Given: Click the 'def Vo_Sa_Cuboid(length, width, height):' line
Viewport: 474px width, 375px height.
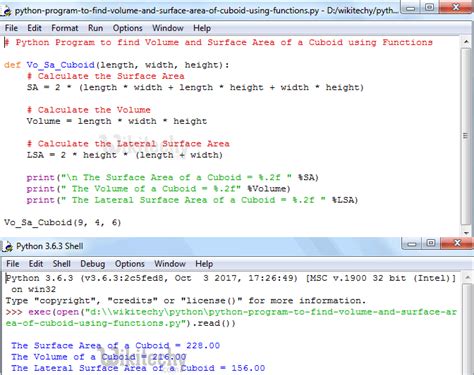Looking at the screenshot, I should [117, 65].
